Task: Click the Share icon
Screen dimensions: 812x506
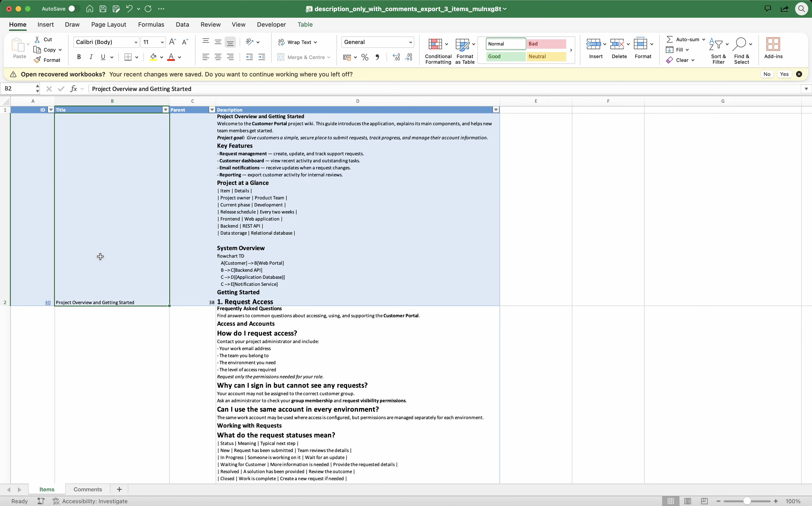Action: pos(784,9)
